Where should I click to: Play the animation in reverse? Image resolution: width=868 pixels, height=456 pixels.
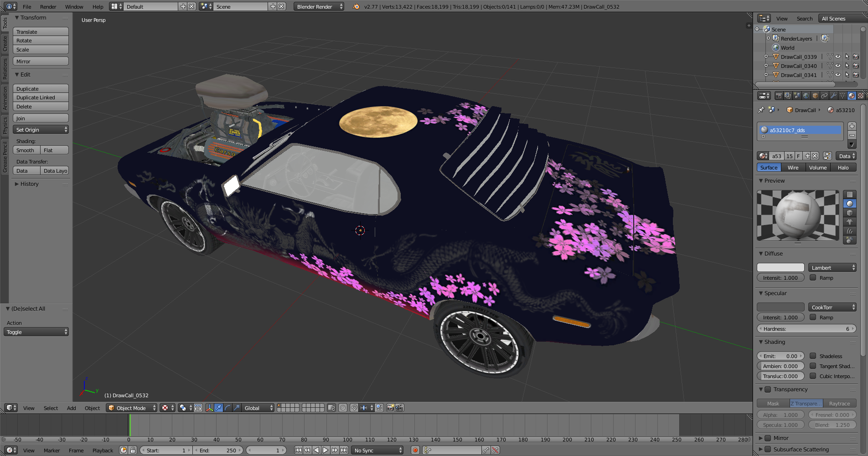316,450
